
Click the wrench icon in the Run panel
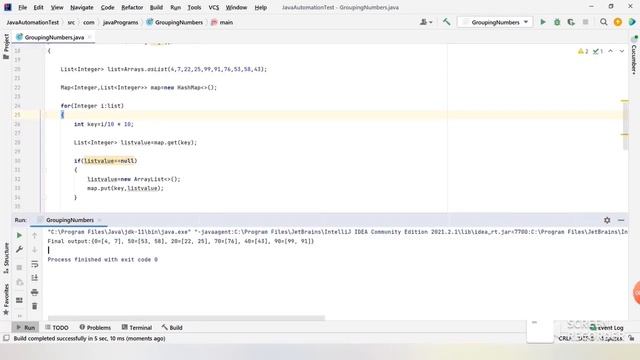[x=19, y=249]
